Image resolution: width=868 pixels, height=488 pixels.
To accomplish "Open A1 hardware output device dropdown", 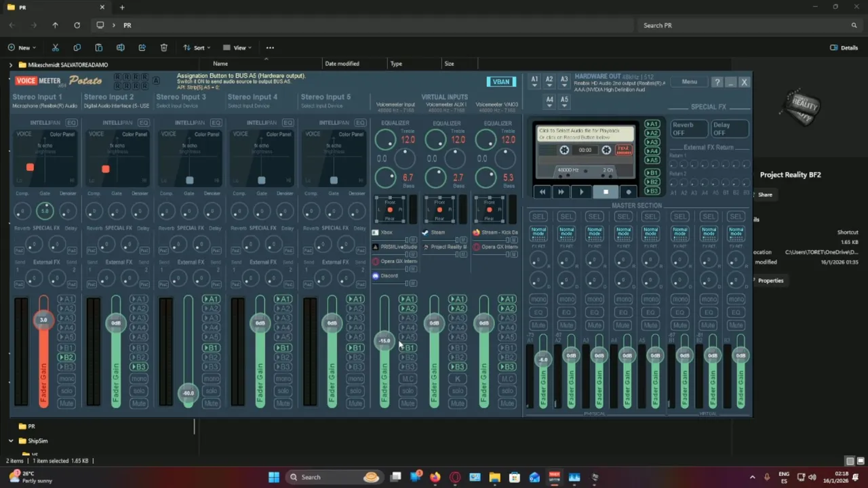I will tap(534, 80).
